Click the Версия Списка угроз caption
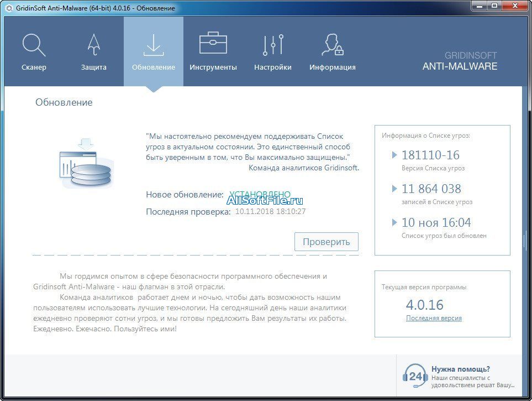Image resolution: width=532 pixels, height=401 pixels. pos(433,168)
